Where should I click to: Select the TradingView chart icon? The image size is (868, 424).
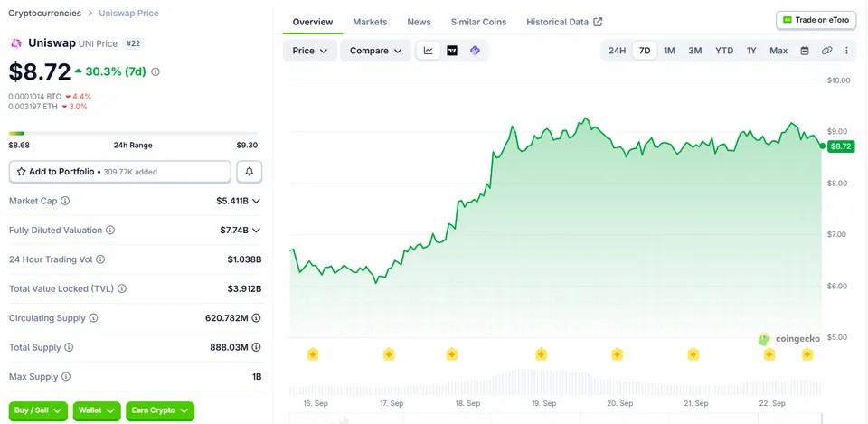click(x=452, y=51)
